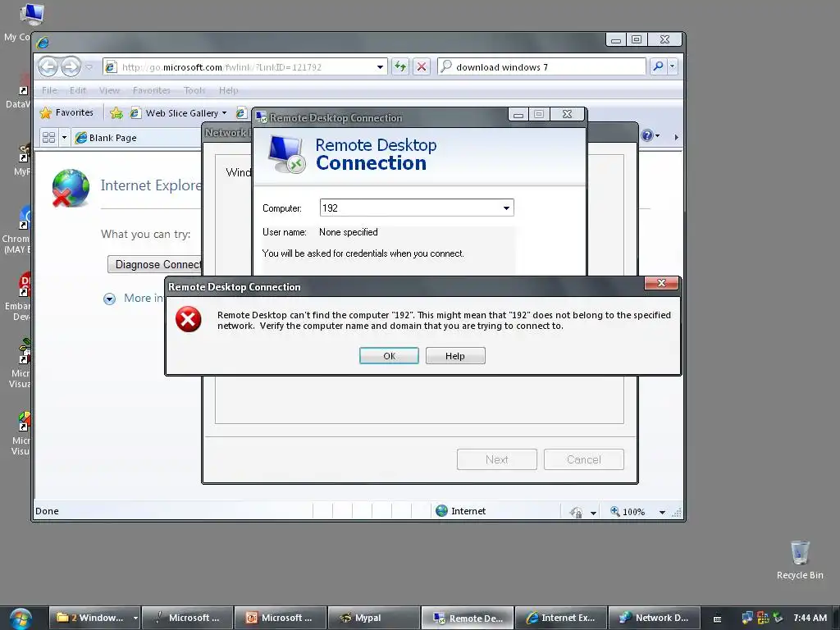Click the Back button in Internet Explorer
840x630 pixels.
pyautogui.click(x=48, y=67)
